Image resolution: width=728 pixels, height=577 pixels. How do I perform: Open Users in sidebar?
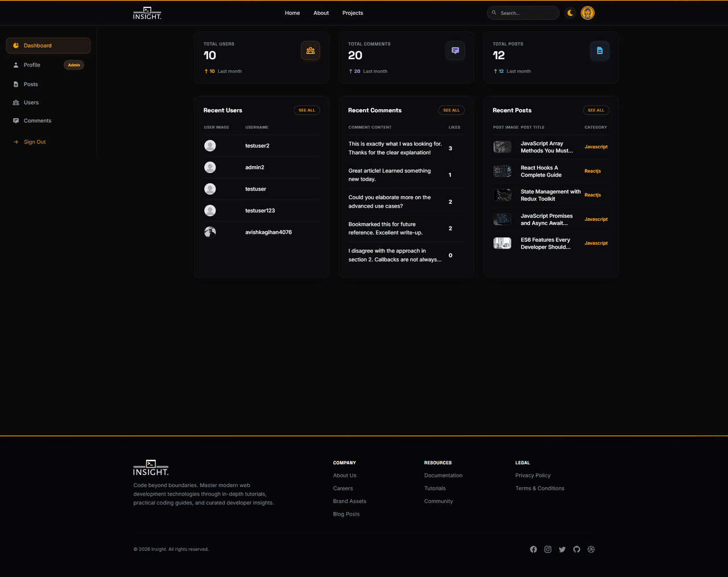[x=48, y=102]
